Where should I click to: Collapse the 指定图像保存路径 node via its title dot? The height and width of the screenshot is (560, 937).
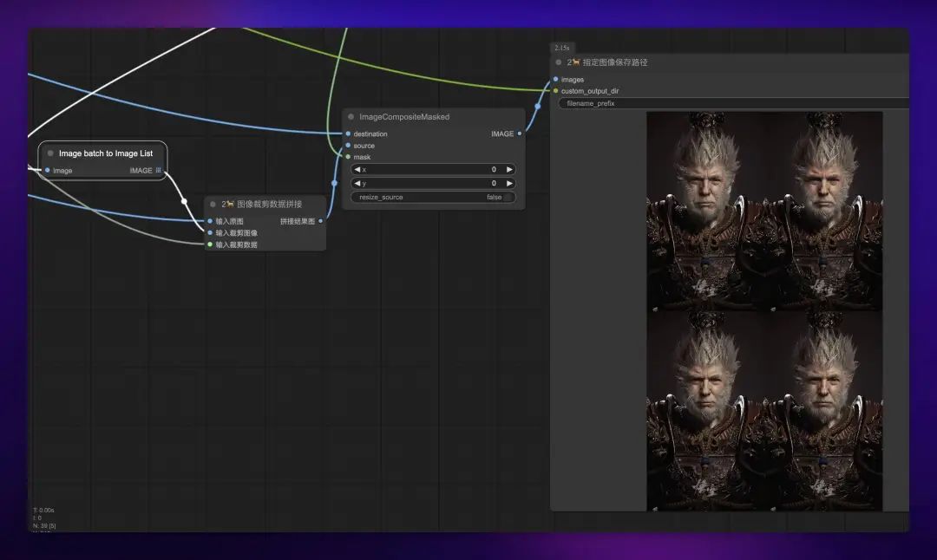[x=558, y=62]
